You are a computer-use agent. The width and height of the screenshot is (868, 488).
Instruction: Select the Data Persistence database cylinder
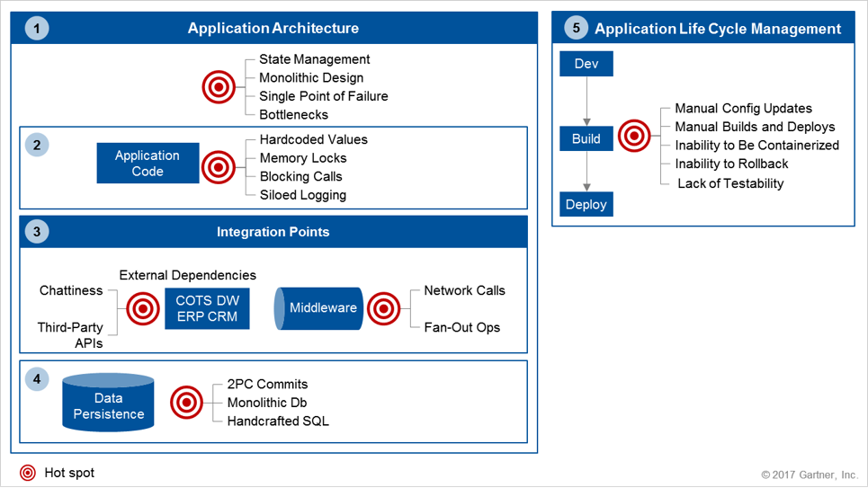click(108, 404)
